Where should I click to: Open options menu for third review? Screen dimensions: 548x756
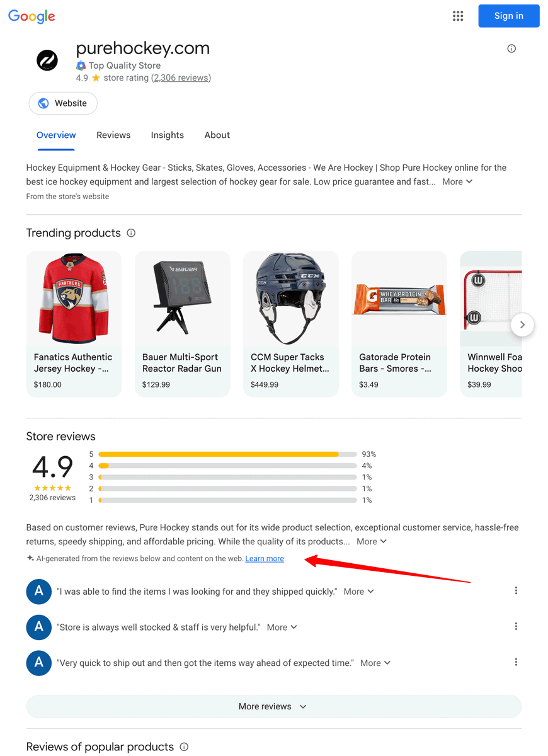point(516,662)
